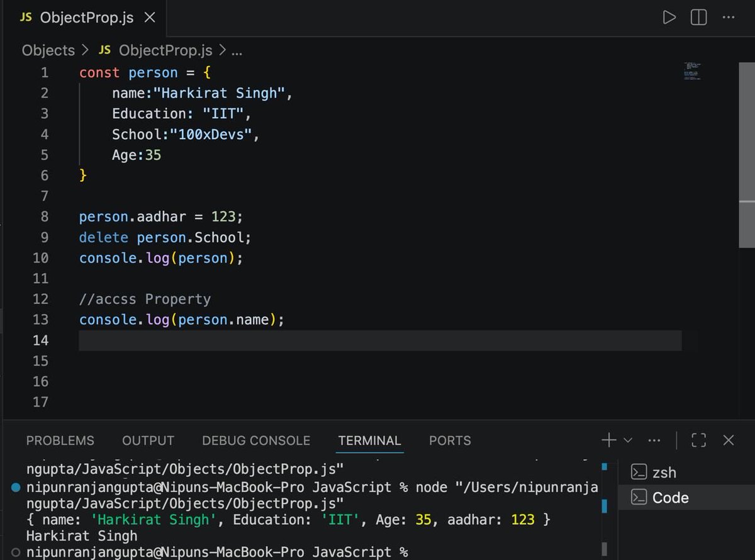Click the "Harkirat Singh" string on line 2
Image resolution: width=755 pixels, height=560 pixels.
219,93
